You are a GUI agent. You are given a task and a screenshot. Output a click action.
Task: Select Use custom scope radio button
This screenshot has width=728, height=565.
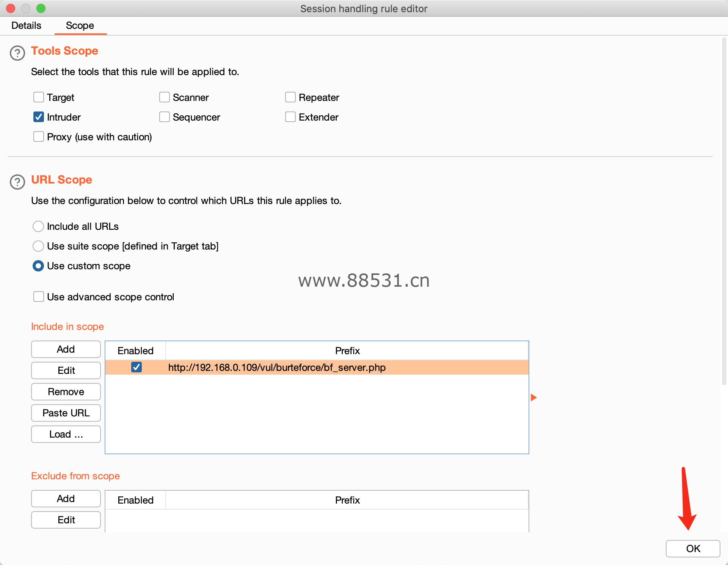(38, 266)
